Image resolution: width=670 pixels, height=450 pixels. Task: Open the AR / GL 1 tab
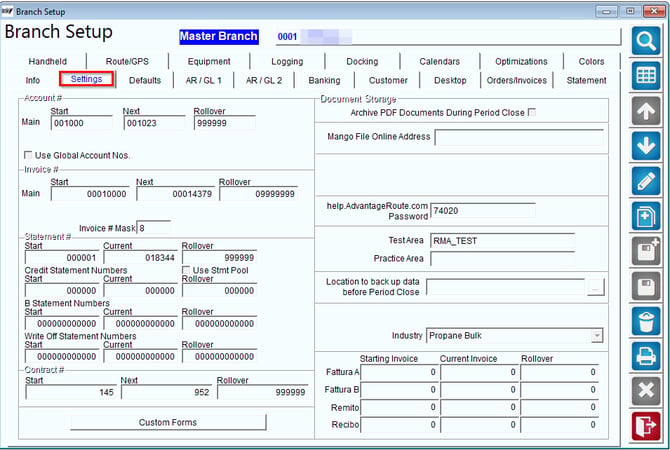click(x=203, y=80)
